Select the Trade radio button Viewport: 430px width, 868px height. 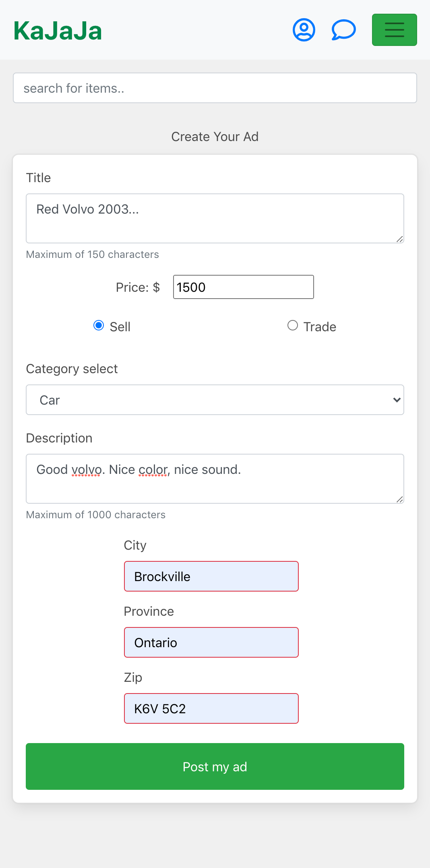pyautogui.click(x=293, y=325)
